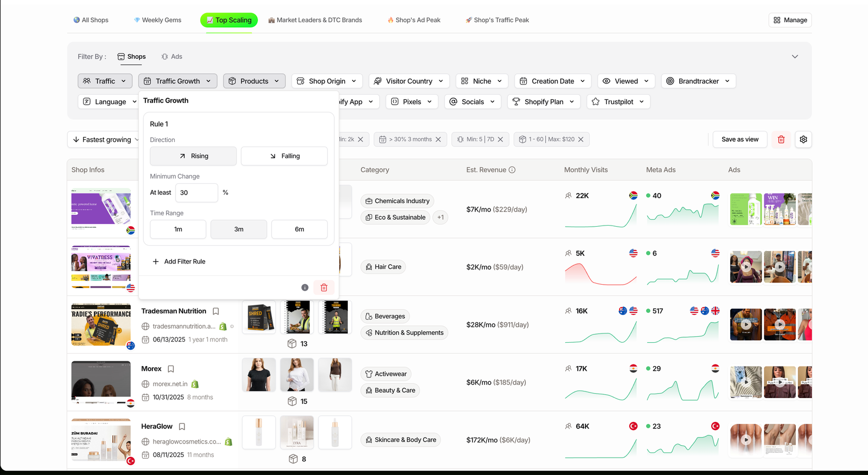
Task: Choose the 3m time range
Action: (x=239, y=229)
